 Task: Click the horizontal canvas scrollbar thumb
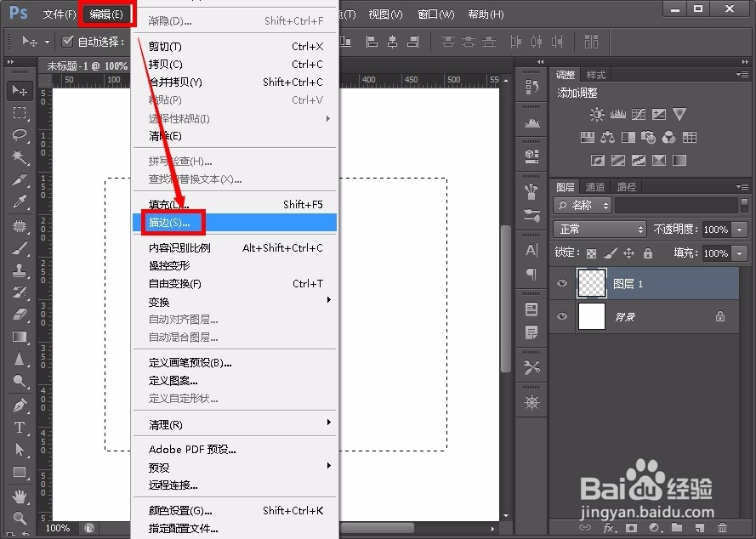coord(378,528)
